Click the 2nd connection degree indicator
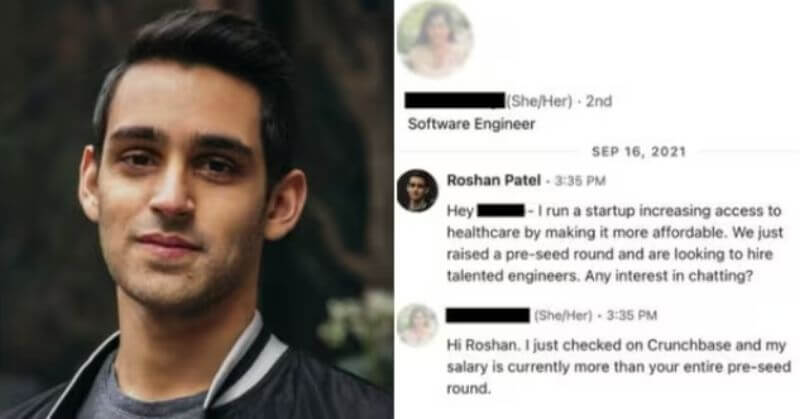This screenshot has width=800, height=419. [x=599, y=101]
